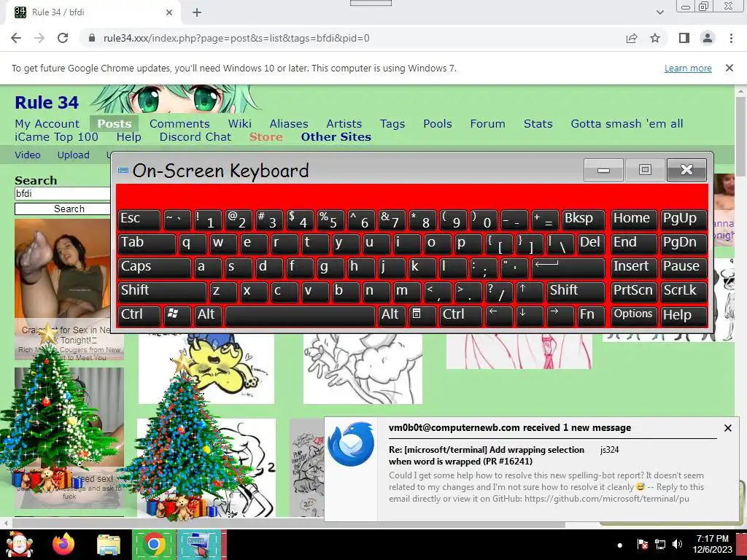Screen dimensions: 747x560
Task: Toggle the Pause key on the keyboard
Action: (683, 267)
